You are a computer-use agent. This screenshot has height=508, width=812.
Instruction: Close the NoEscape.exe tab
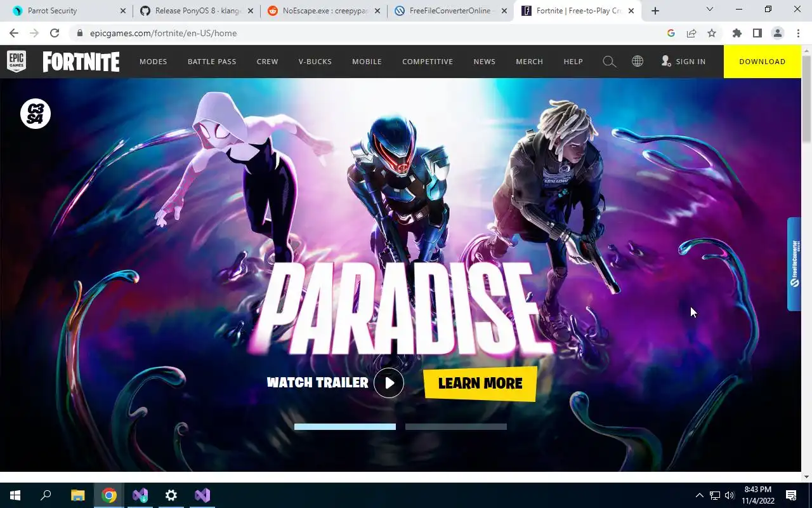377,11
